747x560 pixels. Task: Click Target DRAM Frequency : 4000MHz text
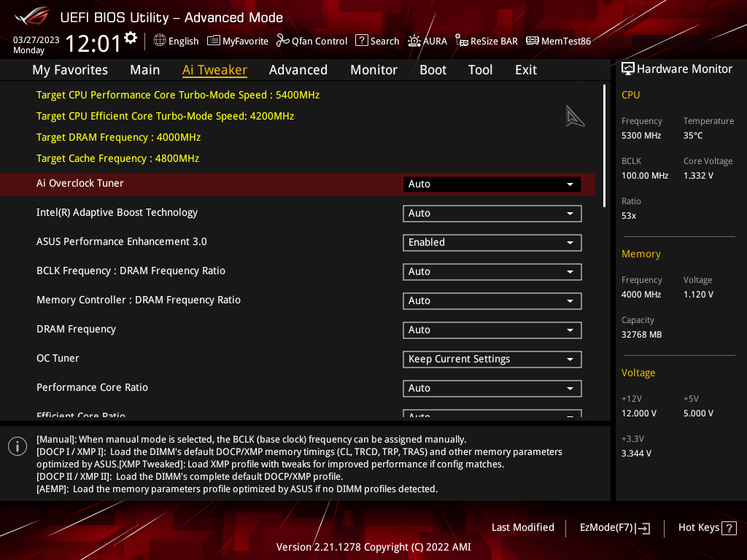tap(119, 137)
